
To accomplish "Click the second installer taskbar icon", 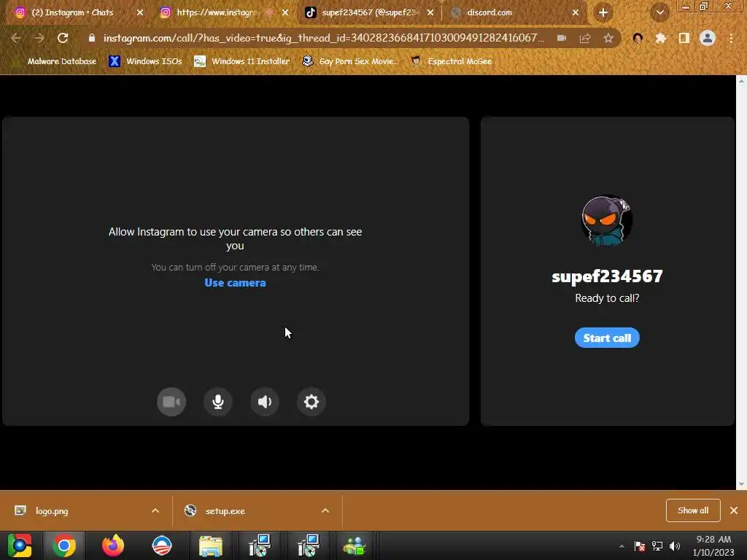I will 309,545.
